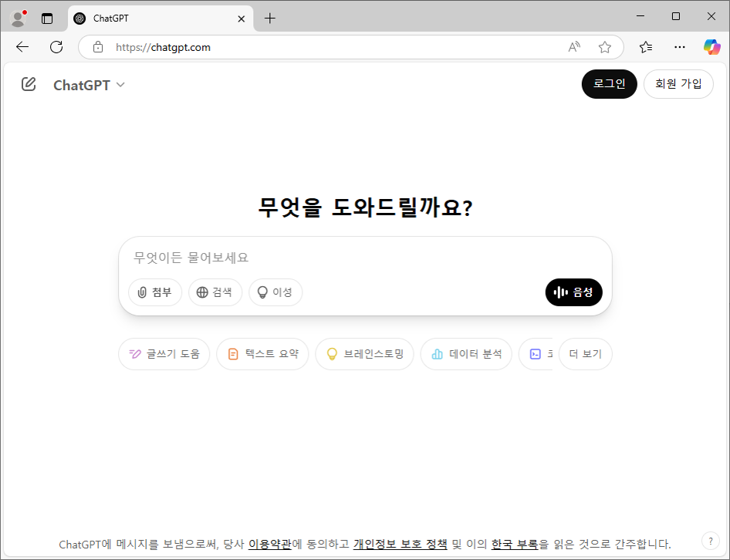Toggle the 검색 web search option
730x560 pixels.
(x=215, y=292)
